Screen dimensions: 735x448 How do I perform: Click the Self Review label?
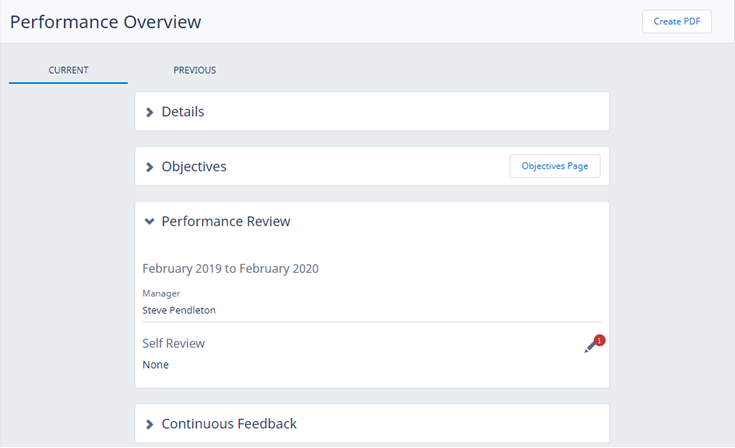tap(173, 343)
